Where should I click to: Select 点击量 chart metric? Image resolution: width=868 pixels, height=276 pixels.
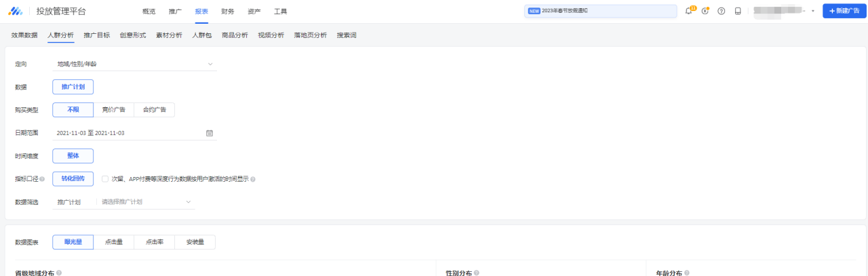click(114, 242)
